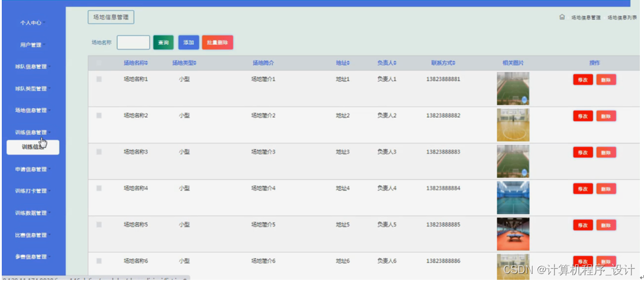Click phone number 13823888884
Viewport: 644px width, 281px height.
pyautogui.click(x=443, y=188)
